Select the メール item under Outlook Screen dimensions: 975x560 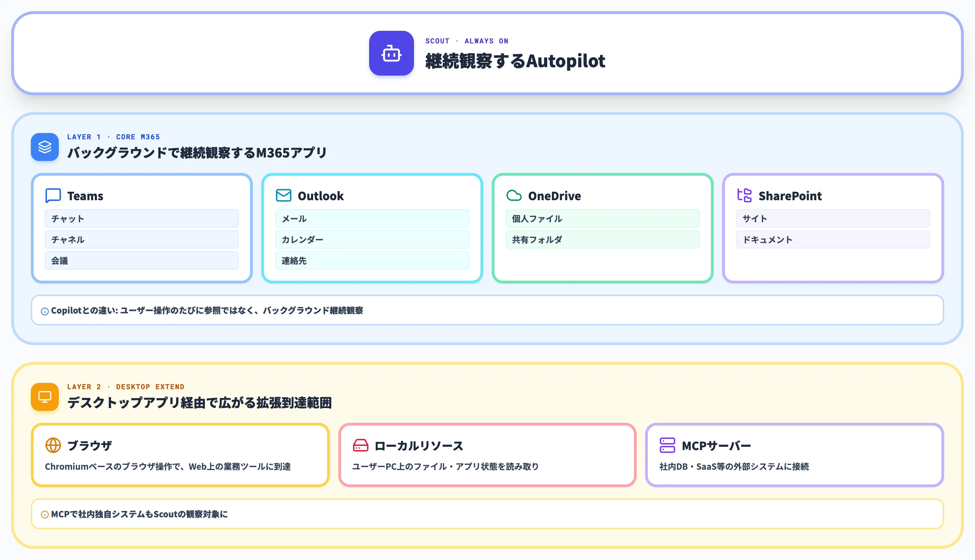pos(372,218)
